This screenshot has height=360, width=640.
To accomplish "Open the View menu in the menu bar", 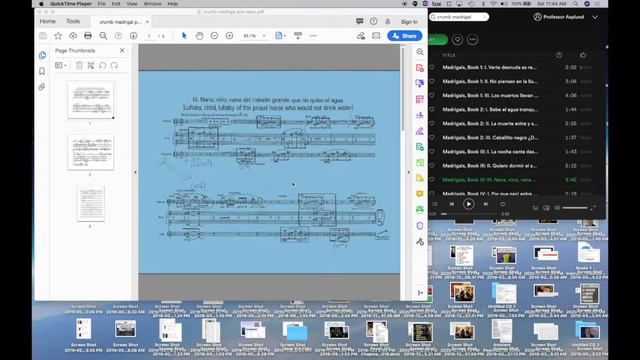I will [132, 4].
